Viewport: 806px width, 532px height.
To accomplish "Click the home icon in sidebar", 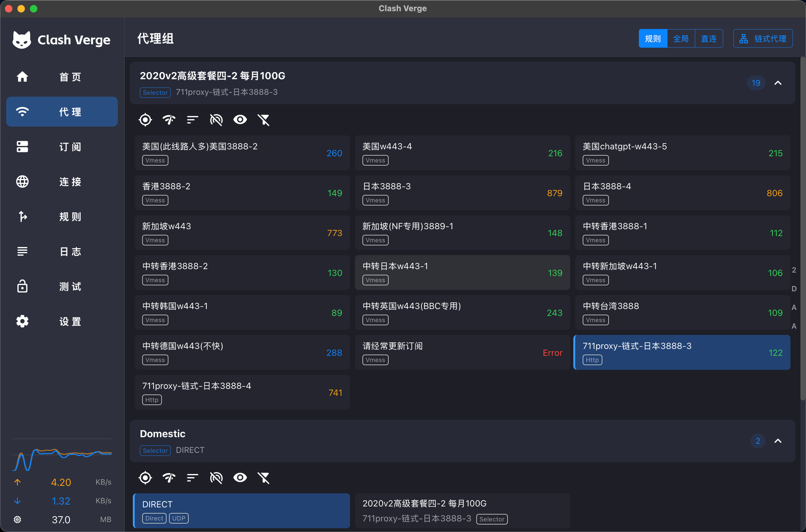I will (22, 77).
